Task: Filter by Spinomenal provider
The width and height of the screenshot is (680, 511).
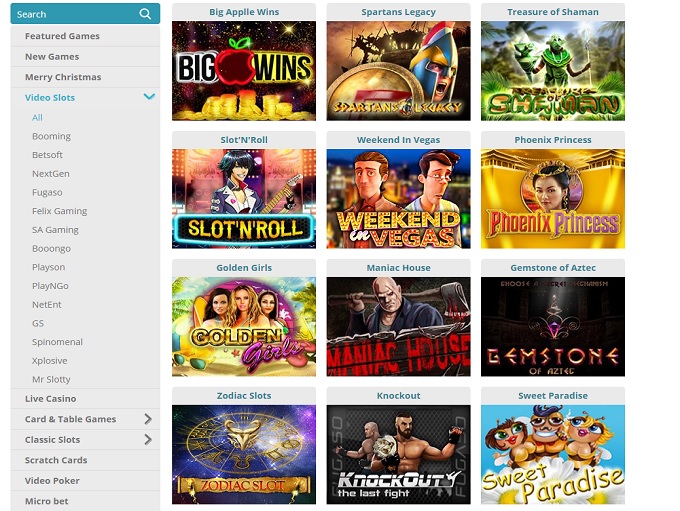Action: [57, 342]
